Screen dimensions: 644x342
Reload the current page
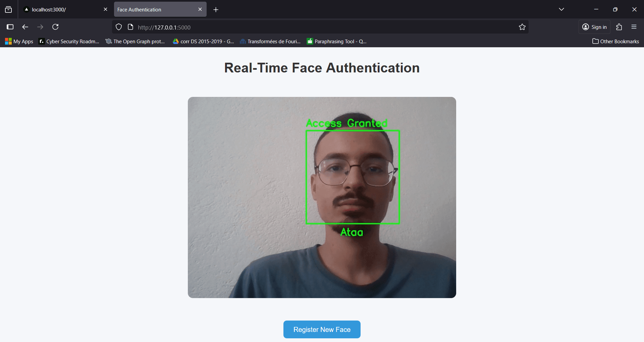click(55, 27)
